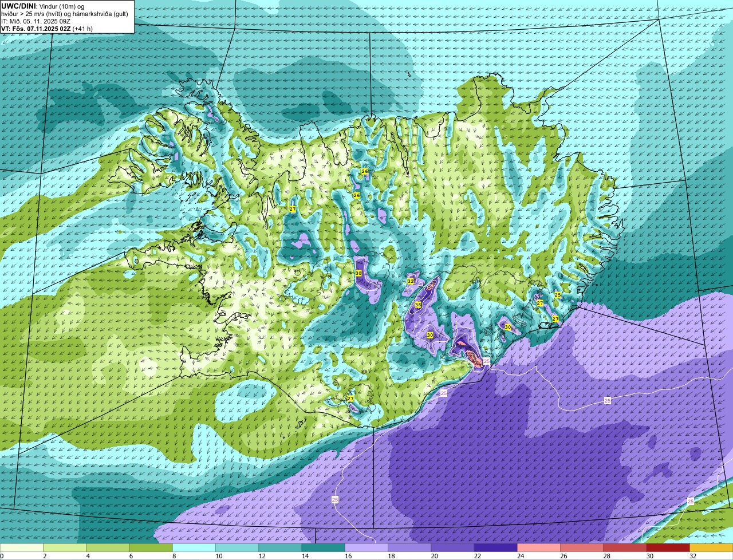
Task: Select the 24–26 m/s pink legend swatch
Action: (539, 548)
